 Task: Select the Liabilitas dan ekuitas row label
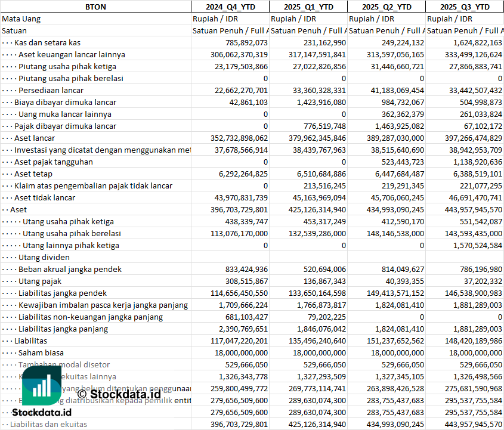[x=48, y=424]
